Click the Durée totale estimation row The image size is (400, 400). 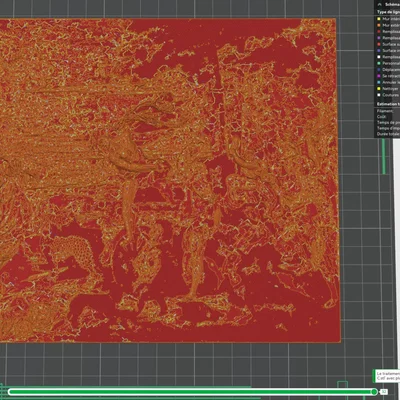(388, 134)
